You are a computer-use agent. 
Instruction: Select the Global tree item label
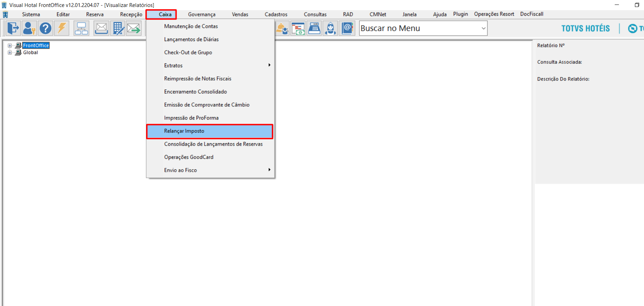click(31, 52)
